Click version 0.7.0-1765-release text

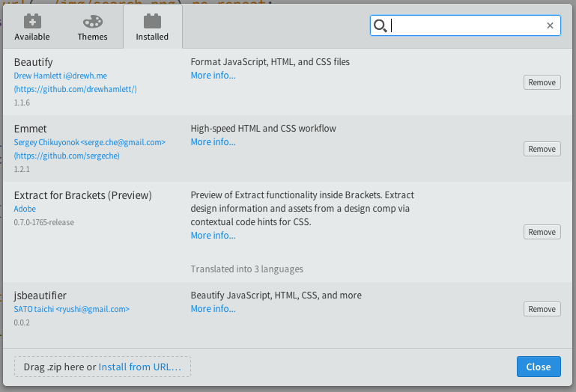[x=44, y=222]
